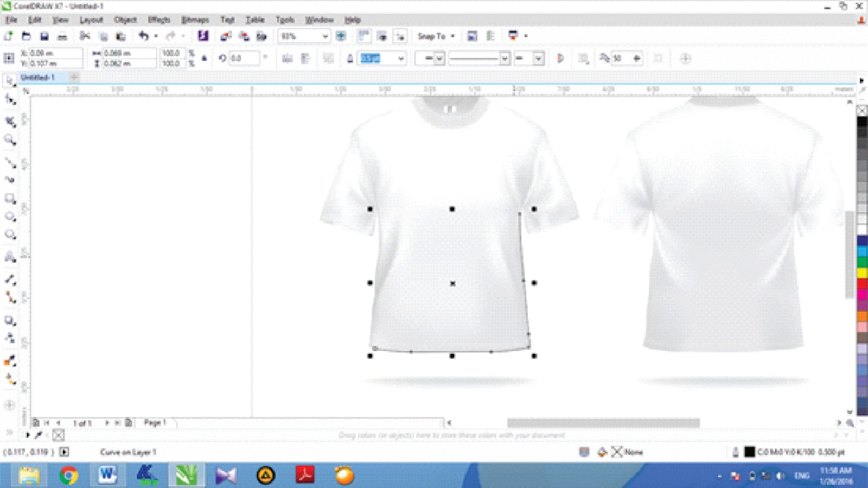
Task: Select the Artistic Media tool
Action: point(10,180)
